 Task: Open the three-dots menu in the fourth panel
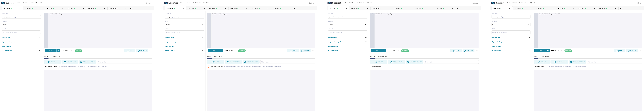(640, 51)
